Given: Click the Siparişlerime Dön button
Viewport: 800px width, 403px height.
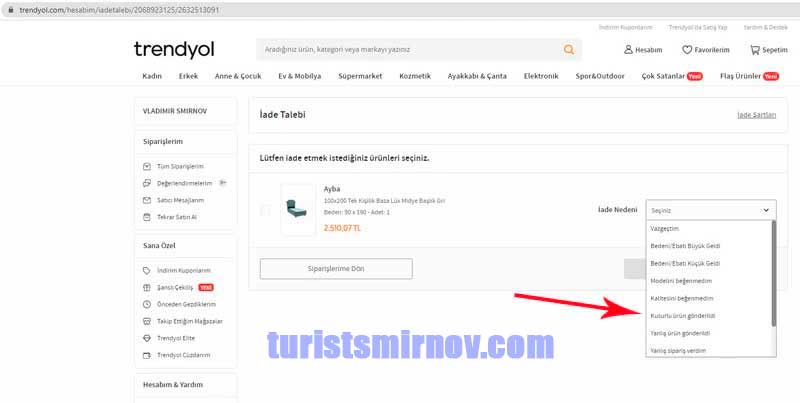Looking at the screenshot, I should [336, 268].
